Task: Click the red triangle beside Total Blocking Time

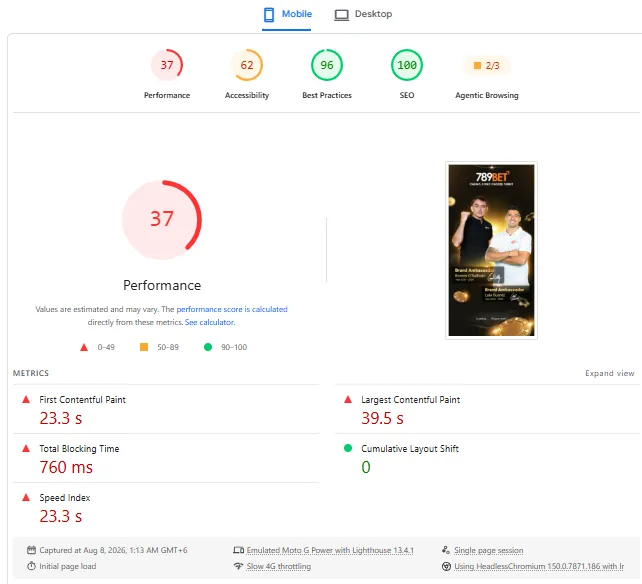Action: (26, 448)
